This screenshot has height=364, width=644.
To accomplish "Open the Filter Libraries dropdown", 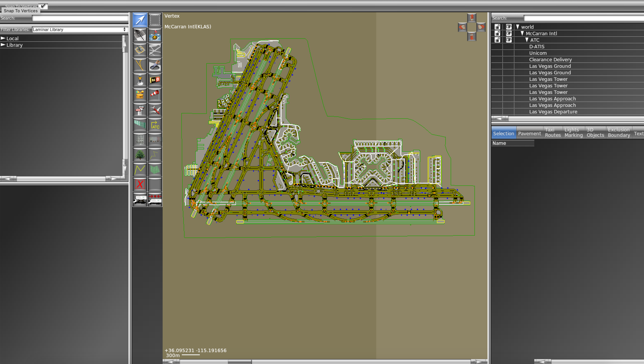I will click(x=80, y=30).
